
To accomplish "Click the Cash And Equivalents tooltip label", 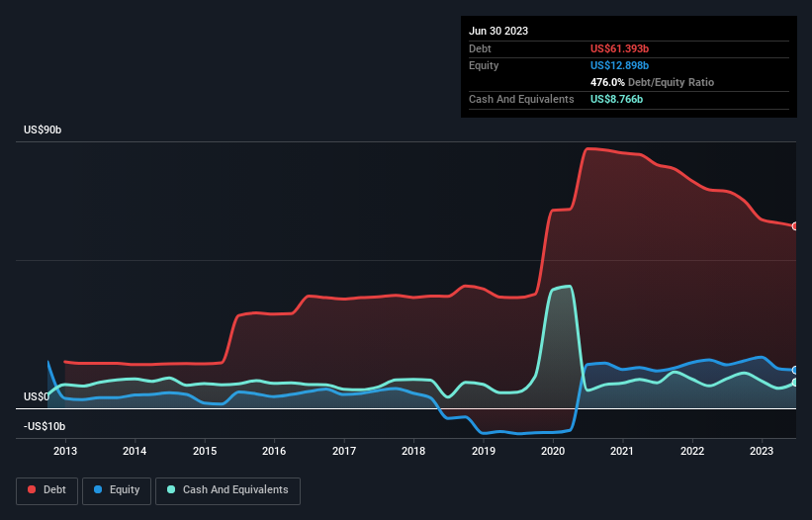I will pyautogui.click(x=521, y=99).
